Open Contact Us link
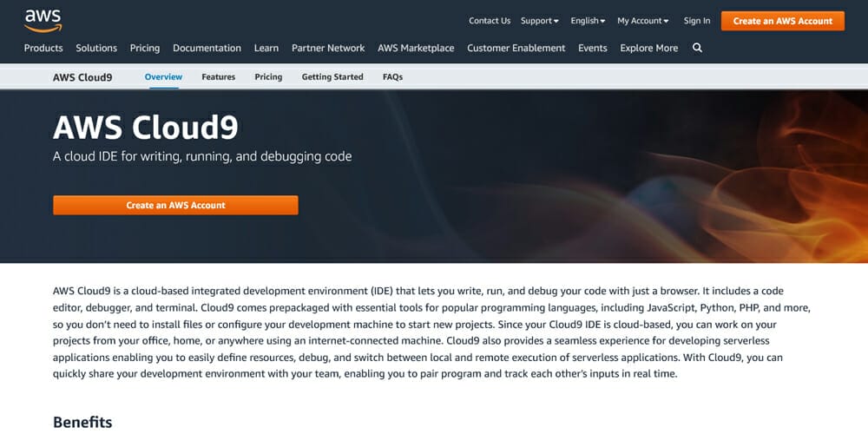868x434 pixels. 490,21
